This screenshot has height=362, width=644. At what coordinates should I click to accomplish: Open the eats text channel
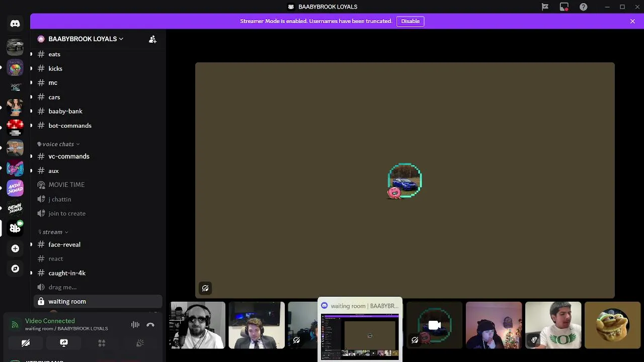[x=98, y=54]
